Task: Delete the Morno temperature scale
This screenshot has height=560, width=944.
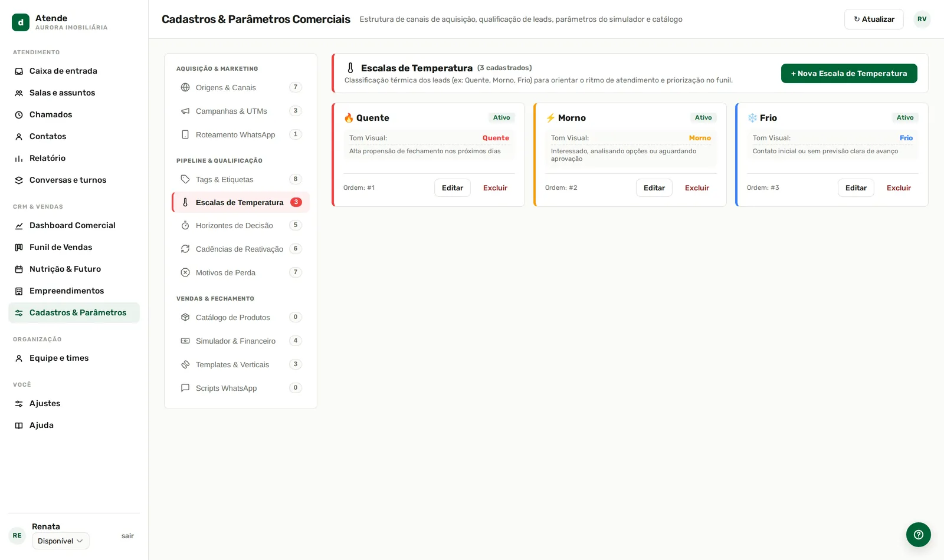Action: (697, 188)
